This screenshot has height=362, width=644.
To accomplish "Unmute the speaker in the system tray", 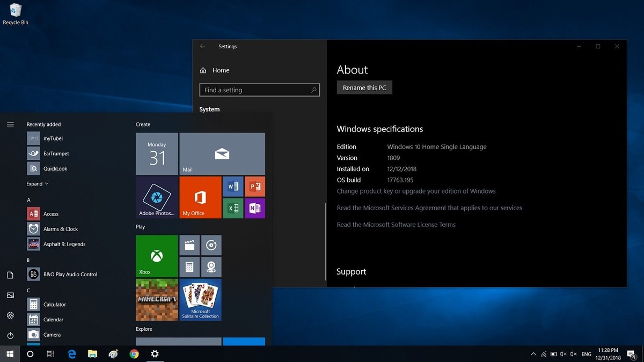I will coord(563,354).
